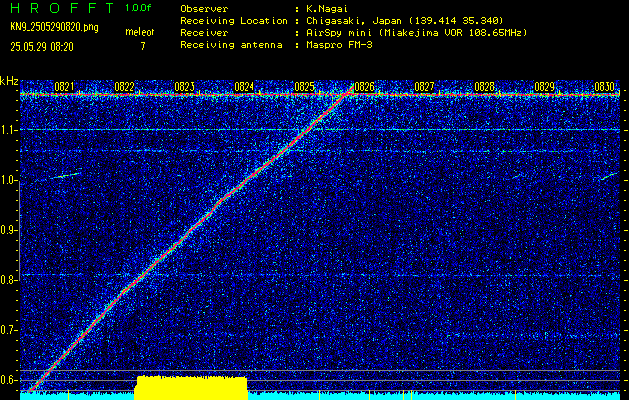Click the Observer label

(x=204, y=9)
